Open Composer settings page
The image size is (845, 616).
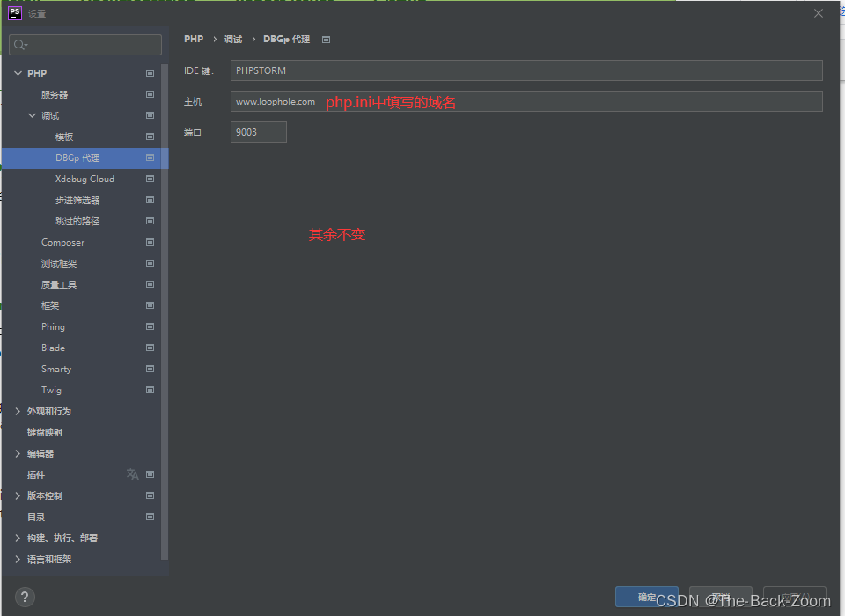tap(63, 243)
